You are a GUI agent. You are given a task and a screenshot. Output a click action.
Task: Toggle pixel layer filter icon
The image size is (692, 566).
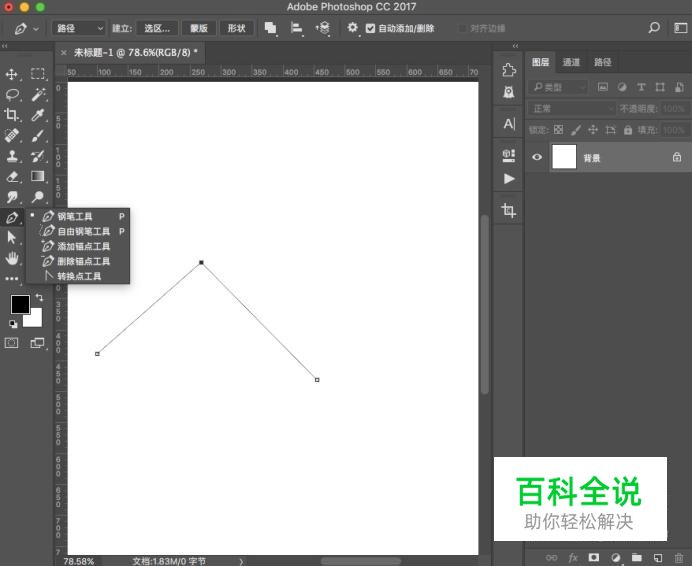coord(602,87)
